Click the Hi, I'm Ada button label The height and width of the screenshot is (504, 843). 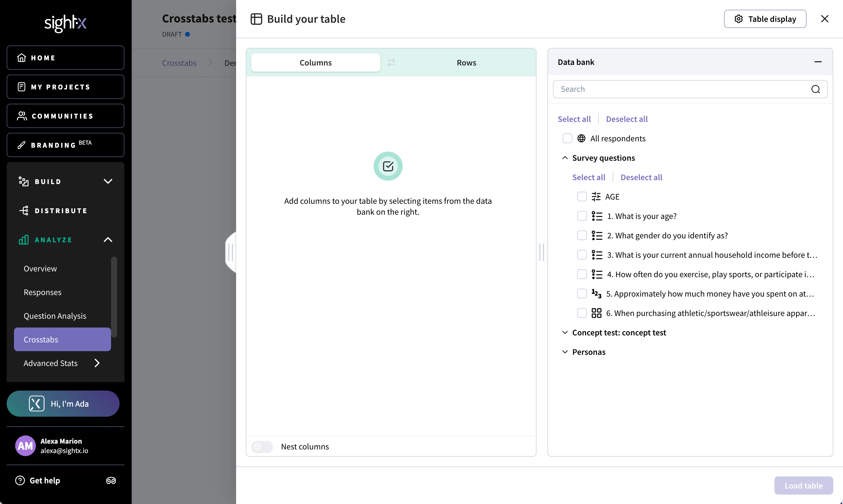point(70,403)
